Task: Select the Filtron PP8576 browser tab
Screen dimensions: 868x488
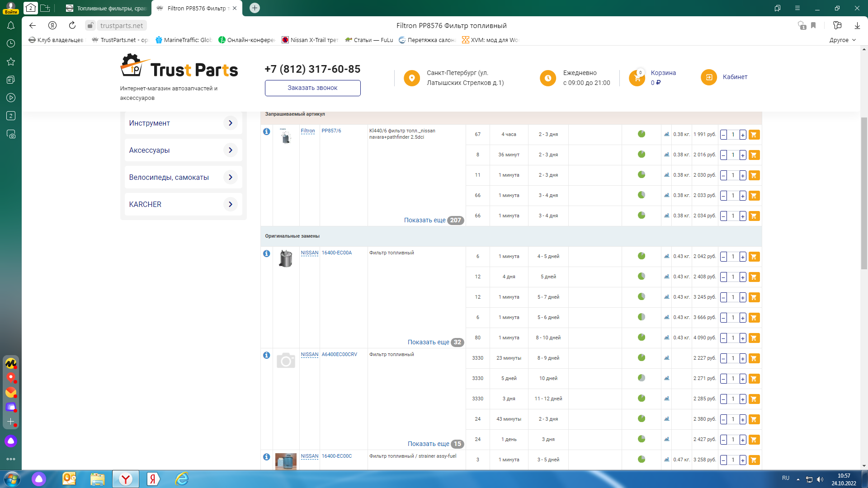Action: point(196,8)
